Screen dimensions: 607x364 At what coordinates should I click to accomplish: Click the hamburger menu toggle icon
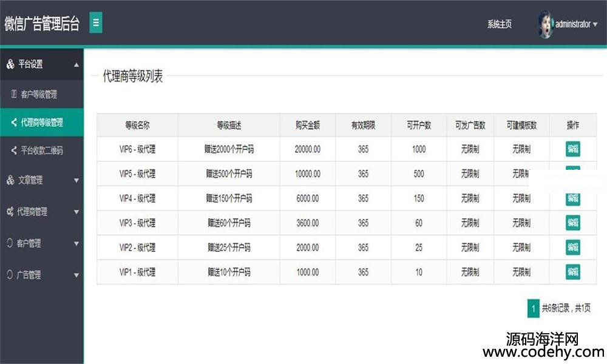[x=96, y=23]
